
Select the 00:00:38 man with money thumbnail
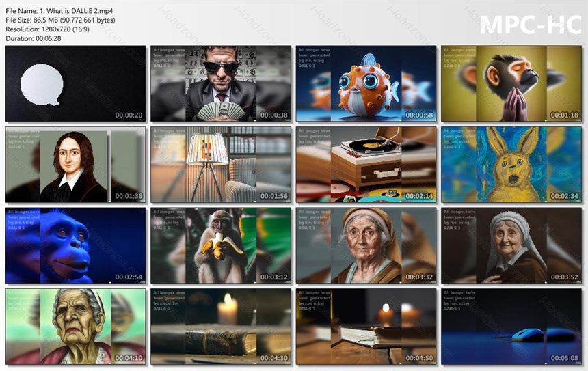coord(221,83)
